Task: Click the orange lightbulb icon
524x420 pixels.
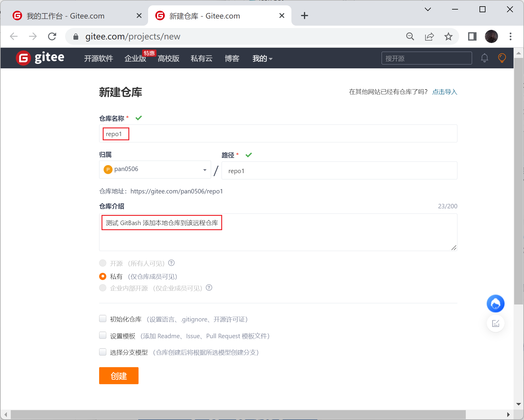Action: point(502,58)
